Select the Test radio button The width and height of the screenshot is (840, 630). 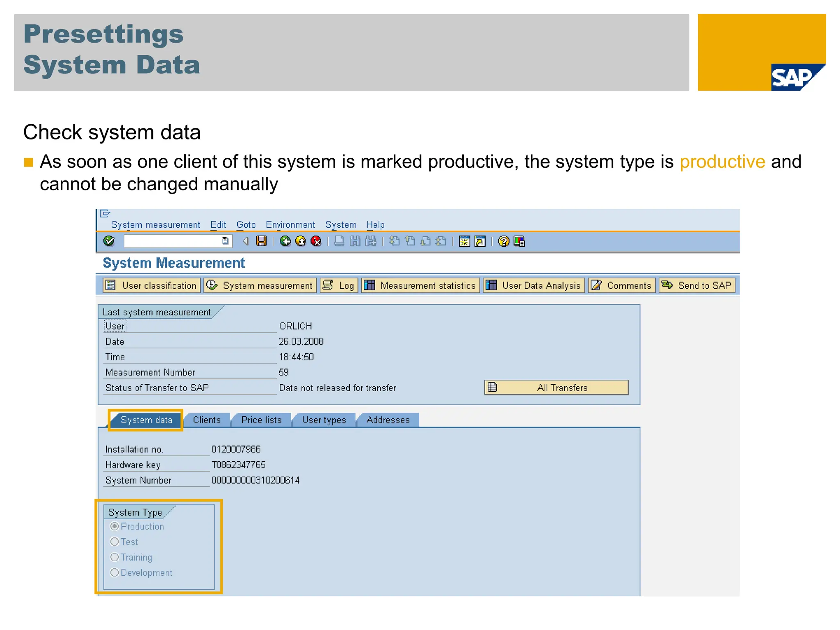pyautogui.click(x=115, y=542)
